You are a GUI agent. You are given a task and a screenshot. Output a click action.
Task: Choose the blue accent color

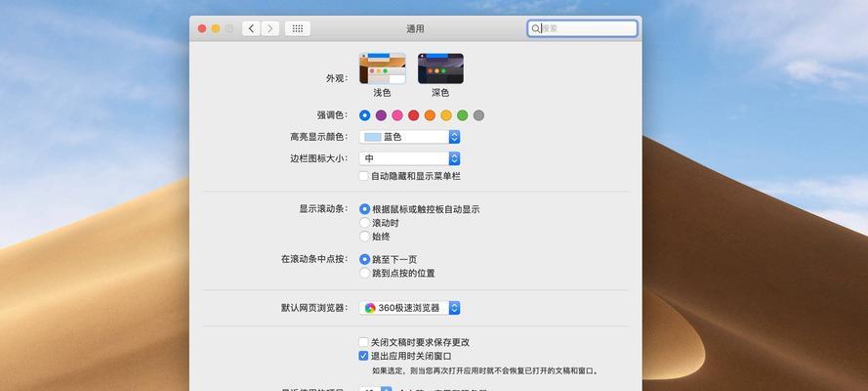point(365,115)
